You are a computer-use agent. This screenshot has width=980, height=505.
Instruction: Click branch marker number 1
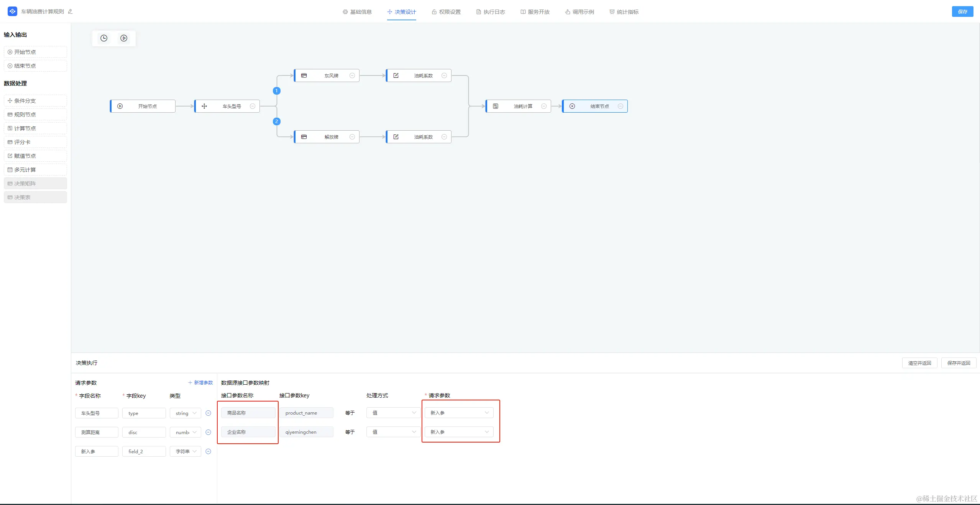click(x=277, y=91)
